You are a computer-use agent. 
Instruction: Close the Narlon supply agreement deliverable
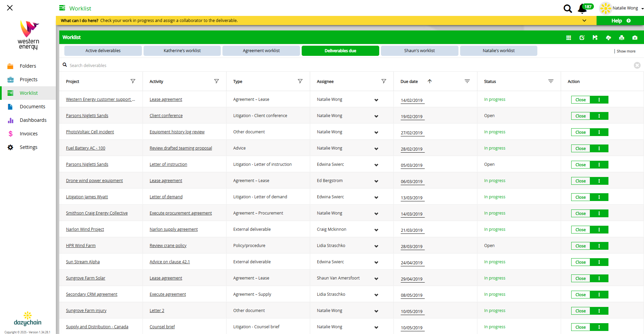(x=580, y=230)
